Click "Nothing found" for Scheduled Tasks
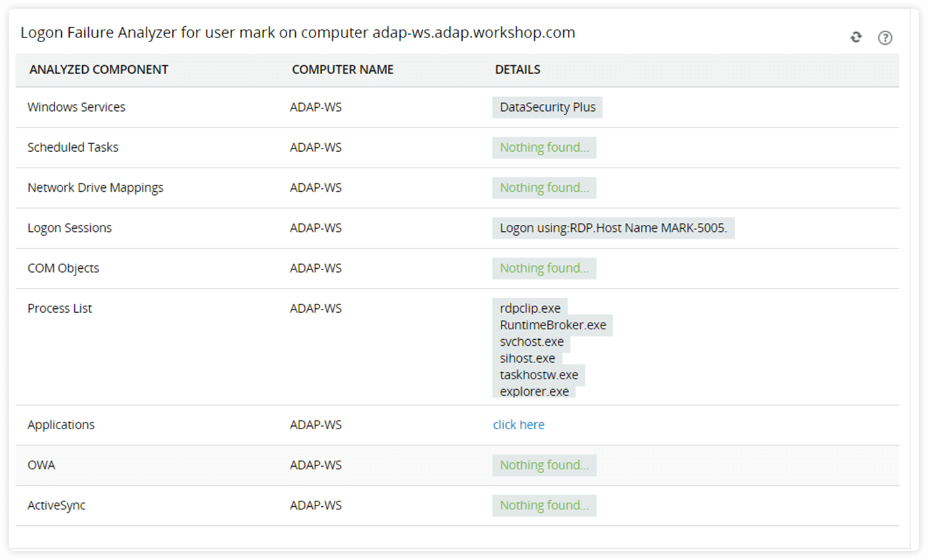Image resolution: width=928 pixels, height=560 pixels. click(544, 147)
